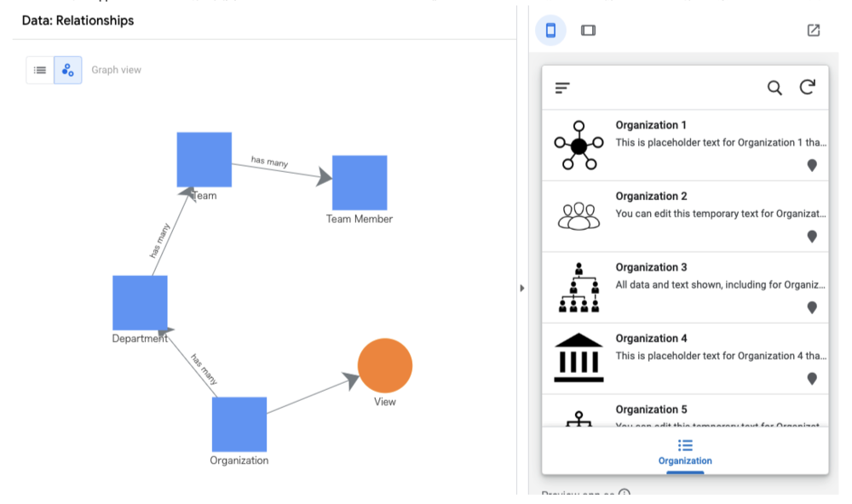
Task: Click Organization 1 network icon thumbnail
Action: [x=579, y=145]
